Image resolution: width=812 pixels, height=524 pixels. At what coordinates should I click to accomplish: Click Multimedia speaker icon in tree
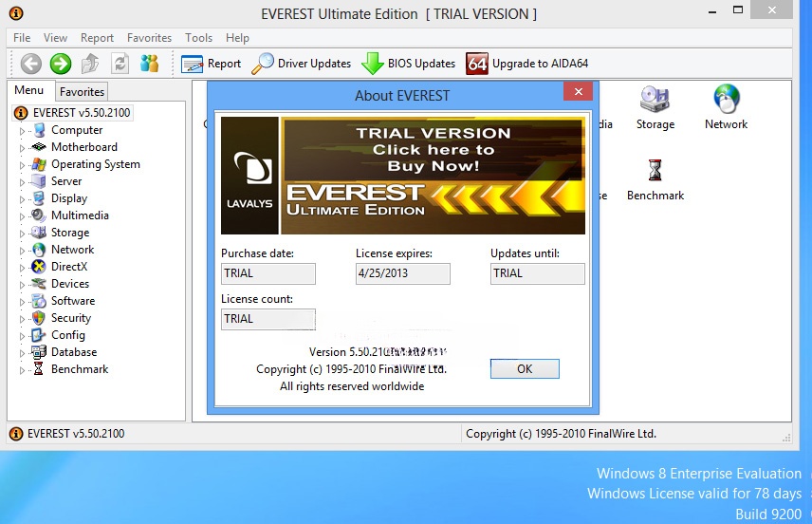pos(38,215)
